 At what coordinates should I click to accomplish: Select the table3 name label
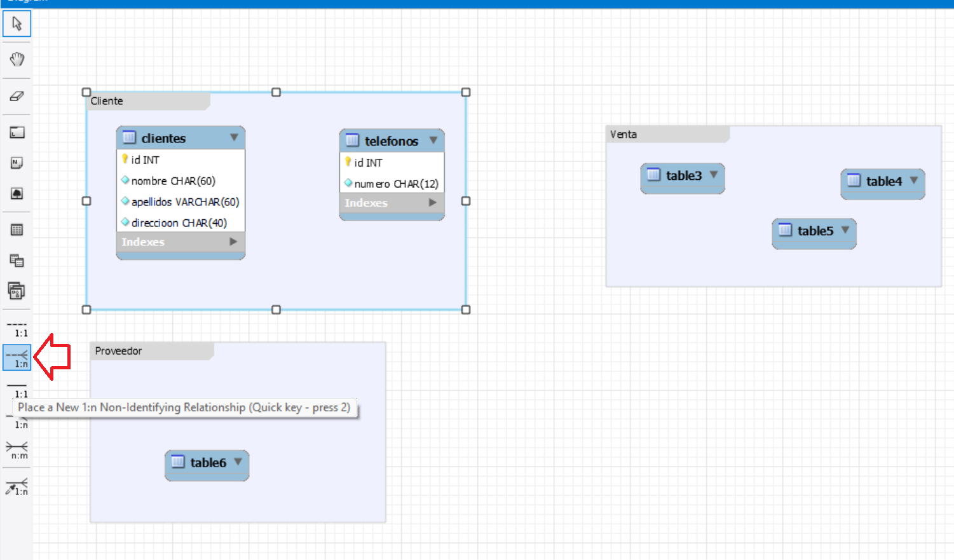684,175
